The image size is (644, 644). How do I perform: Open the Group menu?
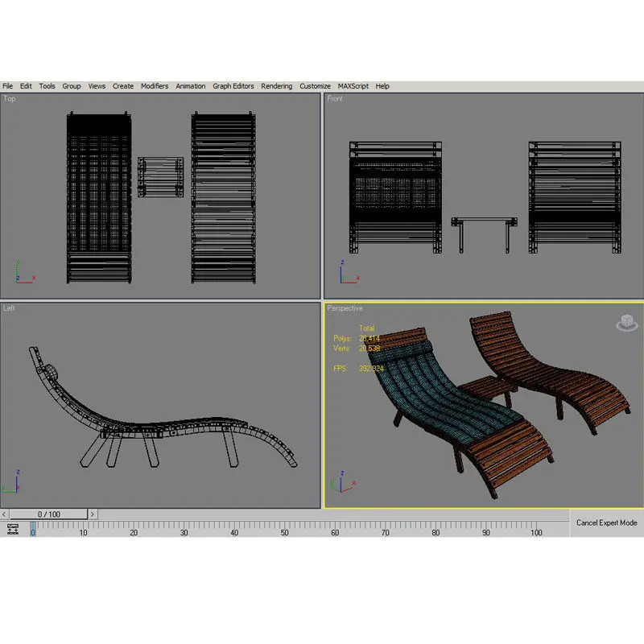tap(72, 86)
